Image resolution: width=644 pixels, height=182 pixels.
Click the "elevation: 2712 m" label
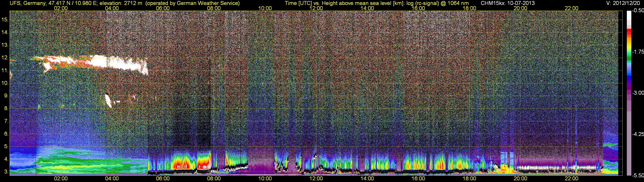click(121, 3)
